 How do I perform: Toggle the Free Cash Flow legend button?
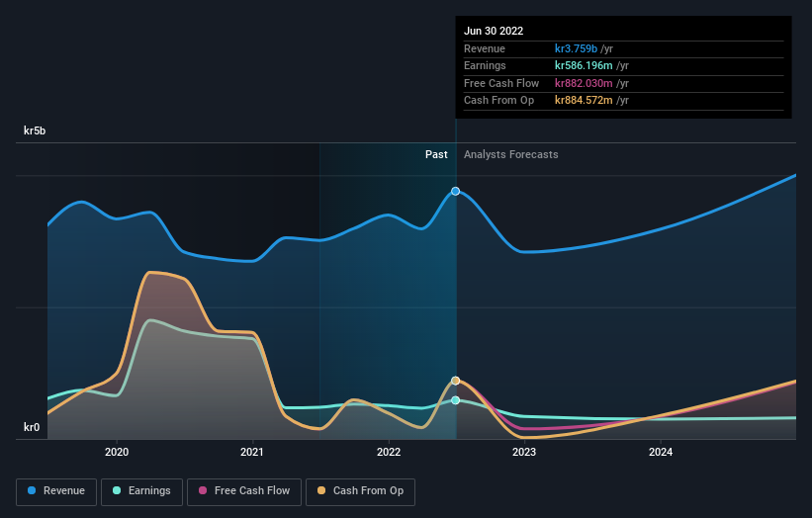[244, 491]
